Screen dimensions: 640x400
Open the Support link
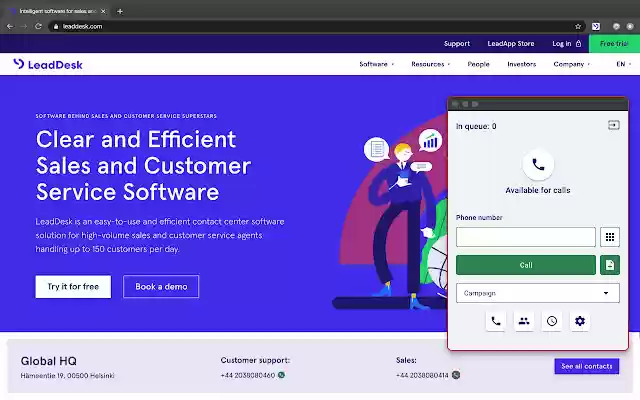pos(457,44)
